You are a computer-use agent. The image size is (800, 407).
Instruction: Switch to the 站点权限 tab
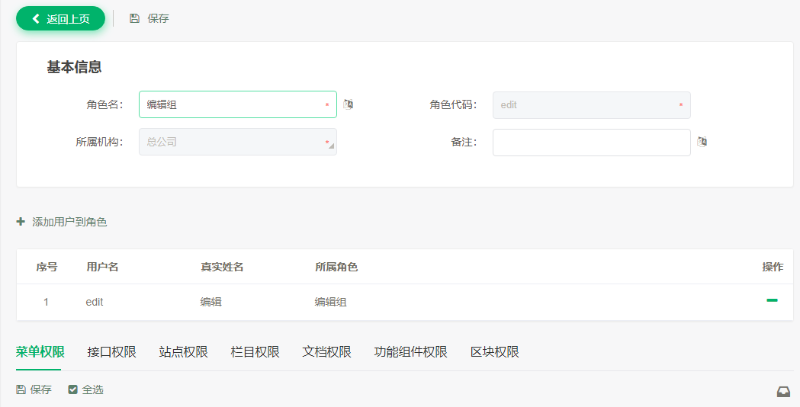click(x=183, y=352)
